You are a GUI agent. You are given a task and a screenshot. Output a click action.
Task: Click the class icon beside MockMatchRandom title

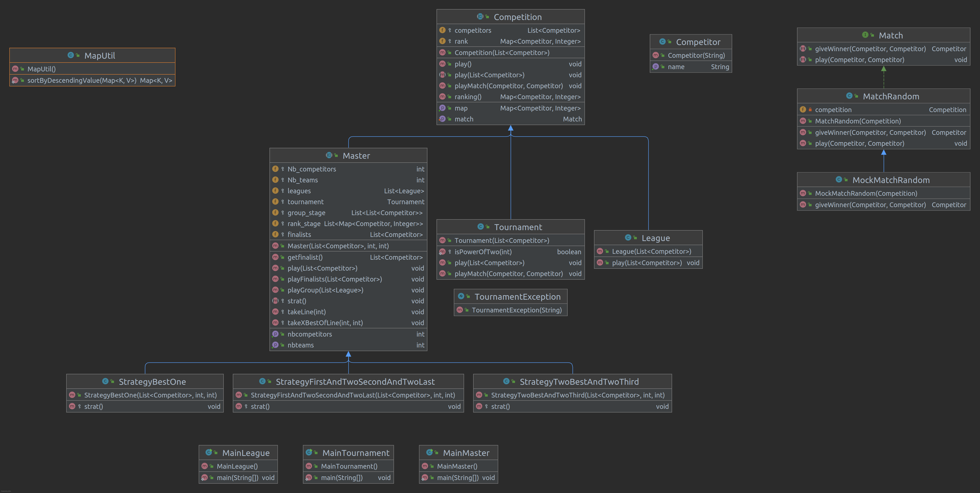coord(839,179)
